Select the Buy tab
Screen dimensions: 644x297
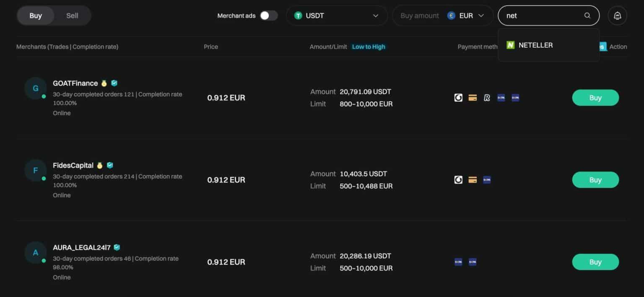36,15
